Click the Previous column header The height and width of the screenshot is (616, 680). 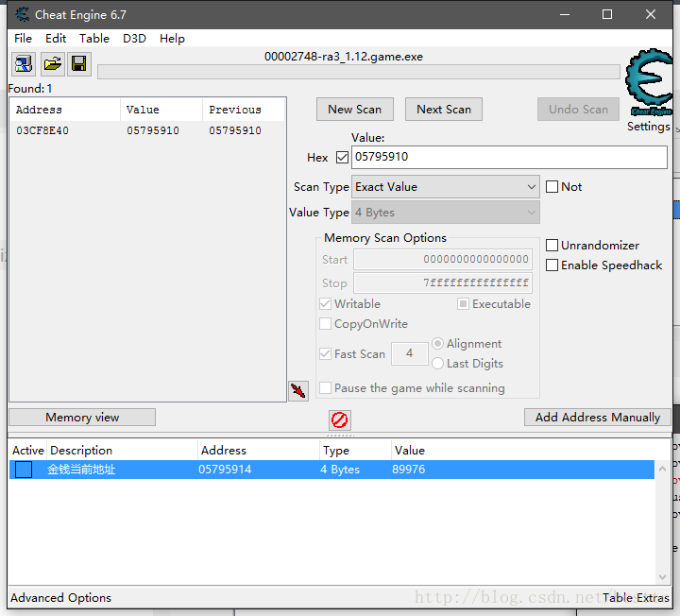(244, 110)
